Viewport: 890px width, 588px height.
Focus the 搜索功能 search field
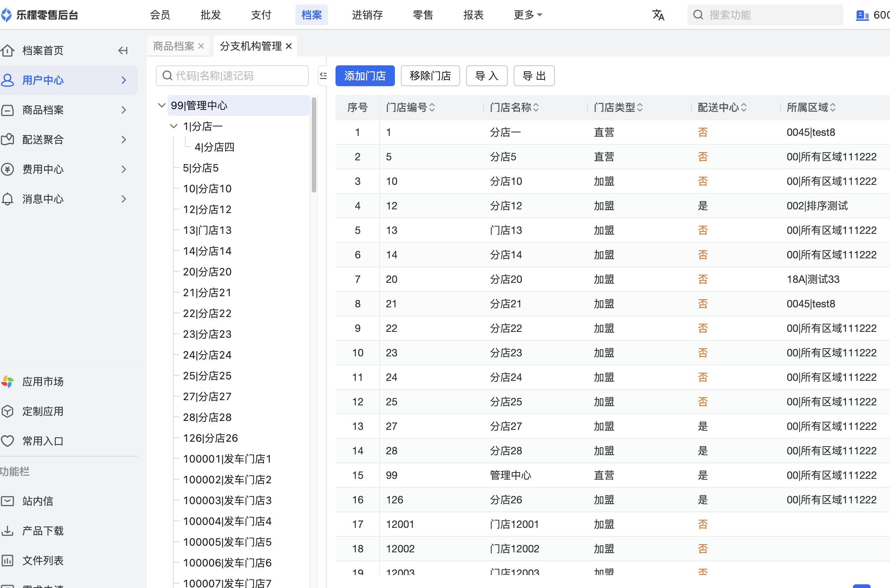tap(765, 15)
